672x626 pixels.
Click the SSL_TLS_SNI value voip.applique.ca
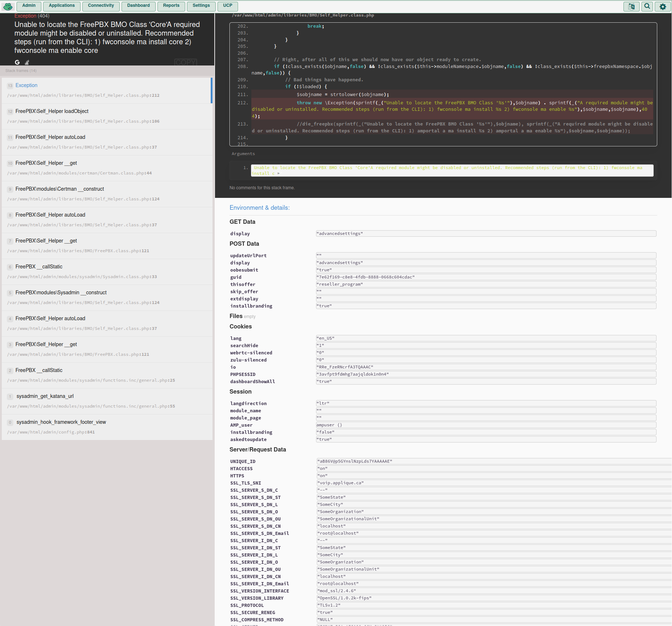pyautogui.click(x=494, y=483)
